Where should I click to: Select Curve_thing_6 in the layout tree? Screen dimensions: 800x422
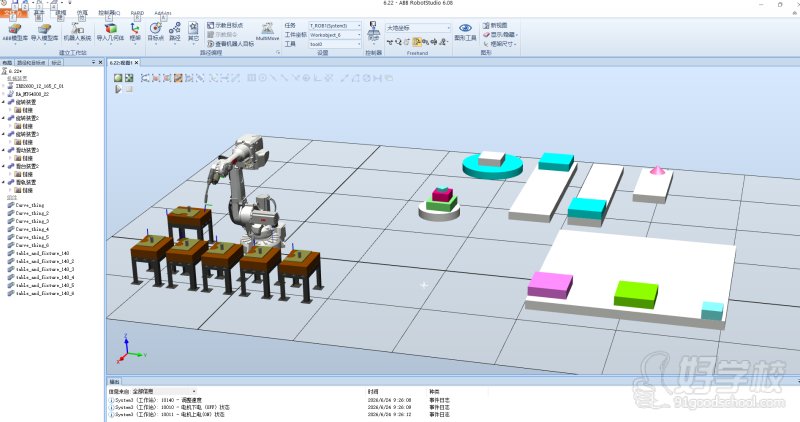pos(29,245)
